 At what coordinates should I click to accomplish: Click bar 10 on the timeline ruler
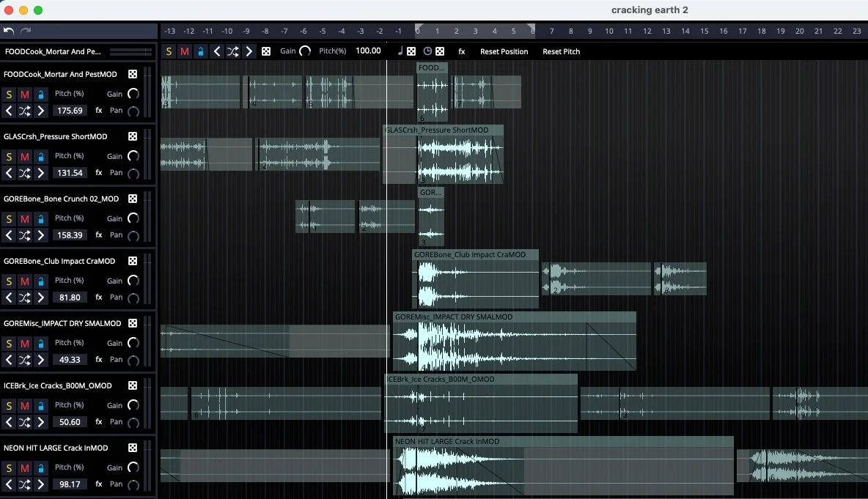click(608, 31)
